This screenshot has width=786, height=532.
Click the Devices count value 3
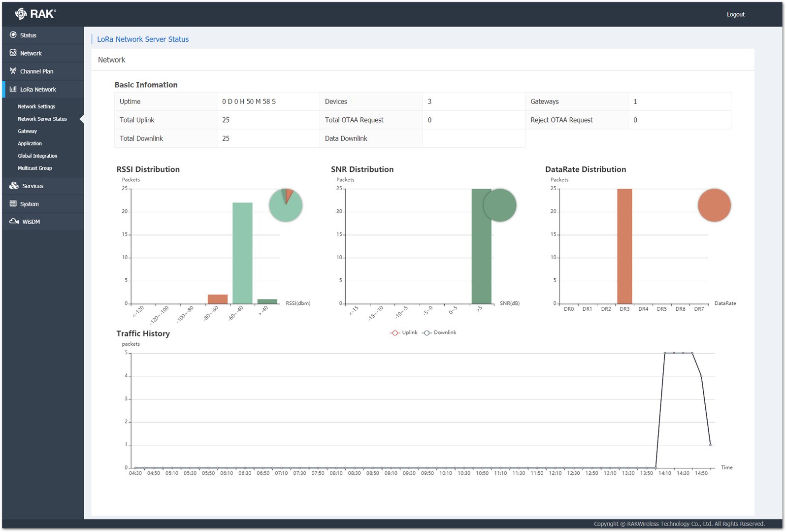(429, 101)
